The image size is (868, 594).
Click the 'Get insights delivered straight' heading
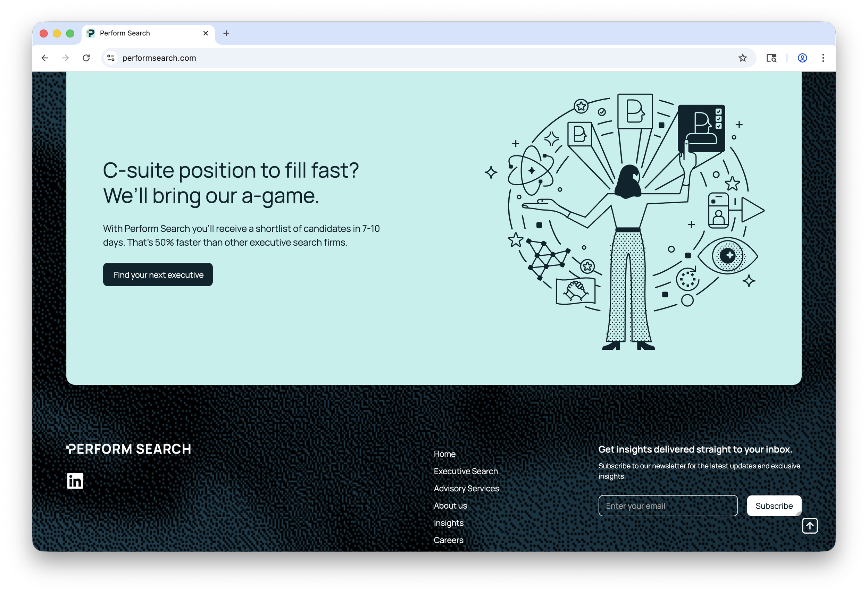coord(695,449)
